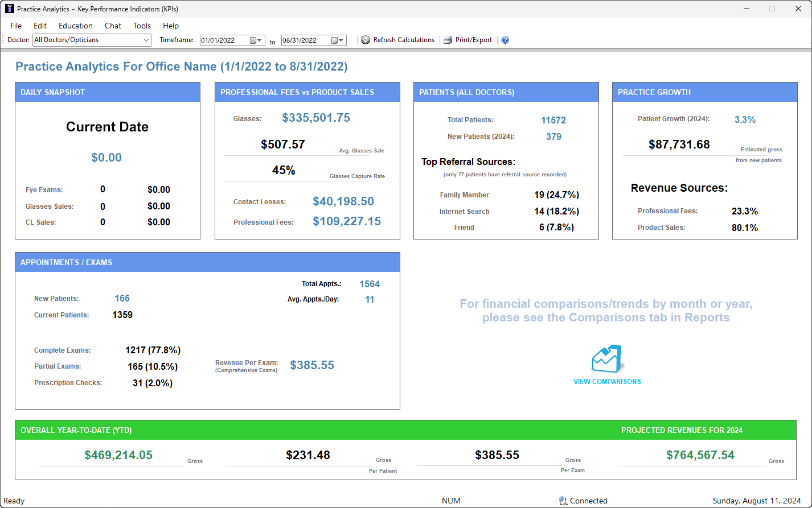Click the Revenue Sources Professional Fees 23.3%
The height and width of the screenshot is (508, 812).
click(745, 211)
